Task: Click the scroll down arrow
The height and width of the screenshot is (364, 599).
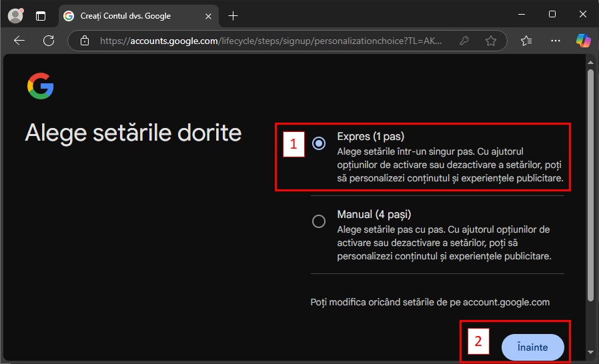Action: tap(589, 352)
